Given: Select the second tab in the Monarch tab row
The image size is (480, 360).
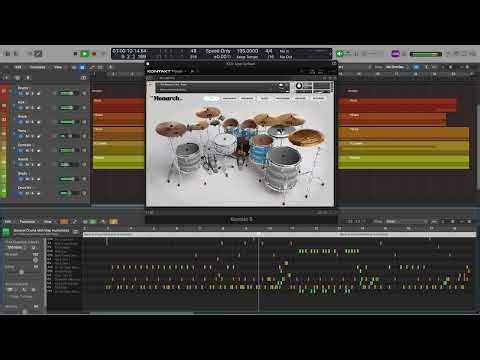Looking at the screenshot, I should [x=229, y=98].
